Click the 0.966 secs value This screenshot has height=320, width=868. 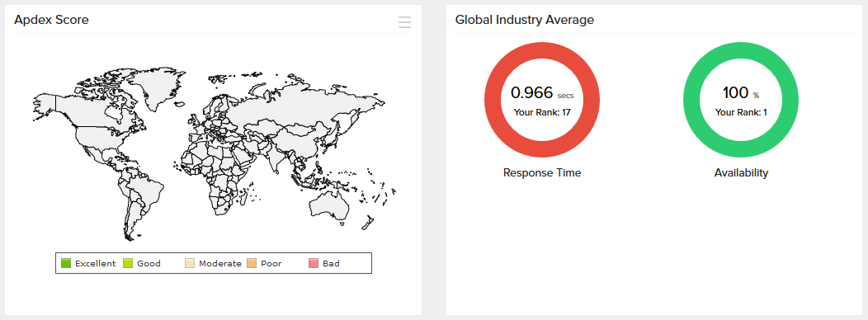coord(542,93)
